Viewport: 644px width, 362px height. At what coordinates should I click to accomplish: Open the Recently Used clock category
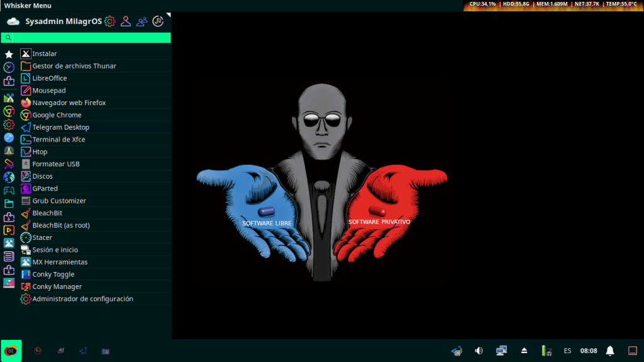[9, 67]
